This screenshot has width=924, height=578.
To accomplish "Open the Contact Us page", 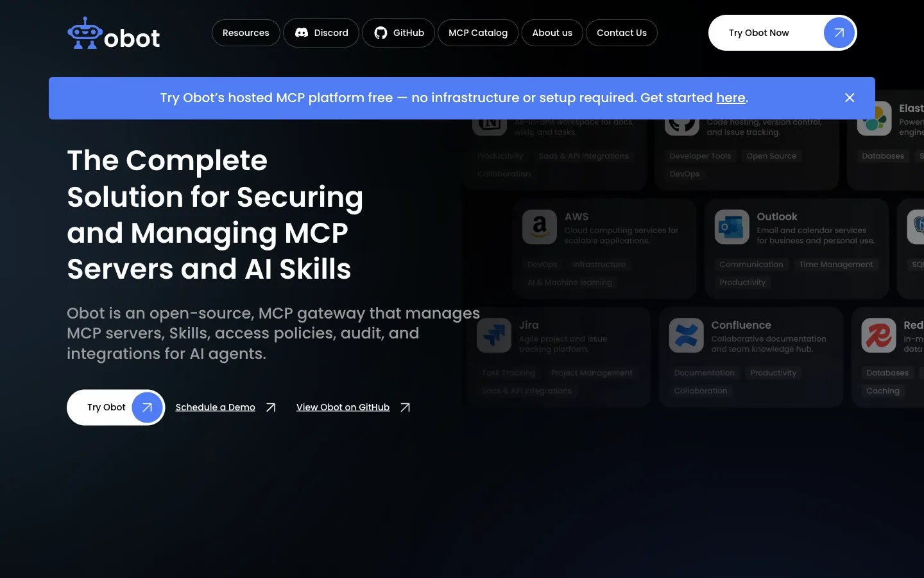I will tap(622, 33).
